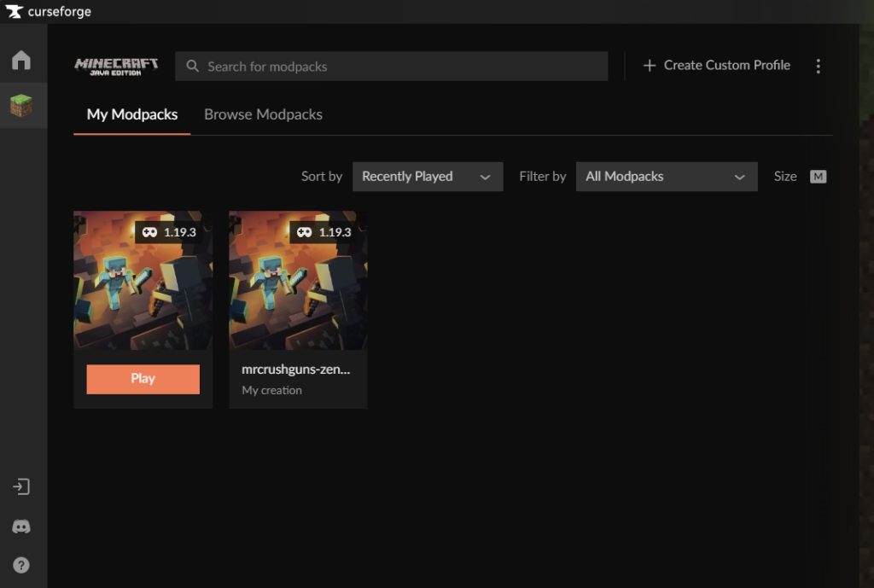Image resolution: width=874 pixels, height=588 pixels.
Task: Click the Minecraft Java Edition logo
Action: pos(116,67)
